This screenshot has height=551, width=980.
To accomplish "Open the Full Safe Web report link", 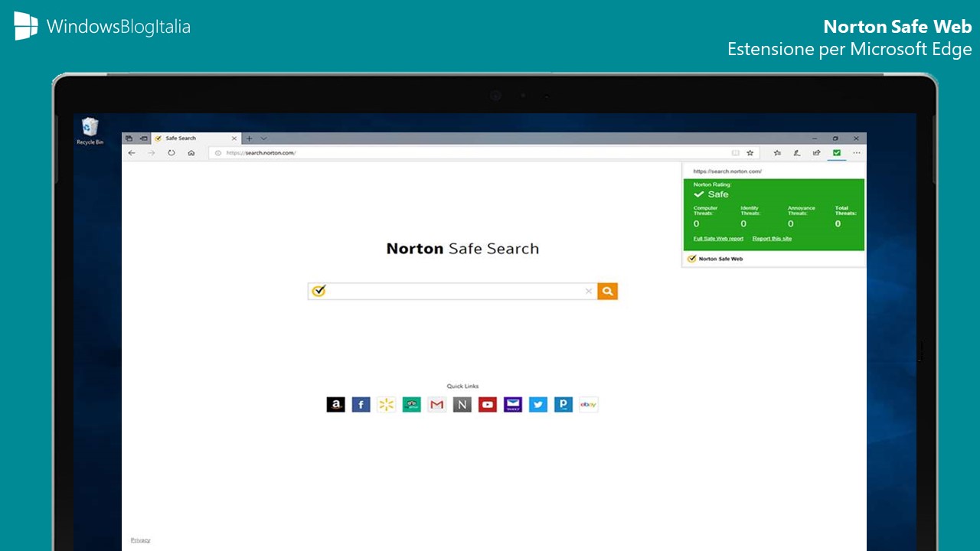I will click(718, 239).
